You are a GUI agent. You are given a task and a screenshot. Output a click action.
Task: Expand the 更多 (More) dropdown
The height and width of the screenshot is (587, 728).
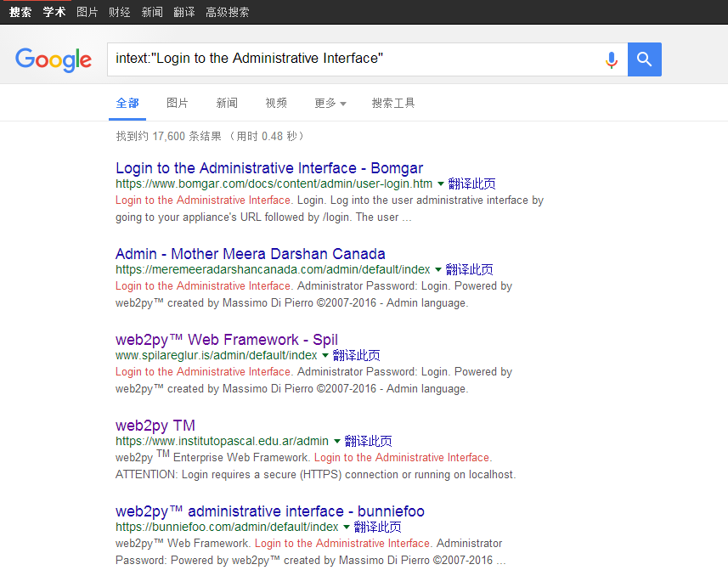point(330,103)
